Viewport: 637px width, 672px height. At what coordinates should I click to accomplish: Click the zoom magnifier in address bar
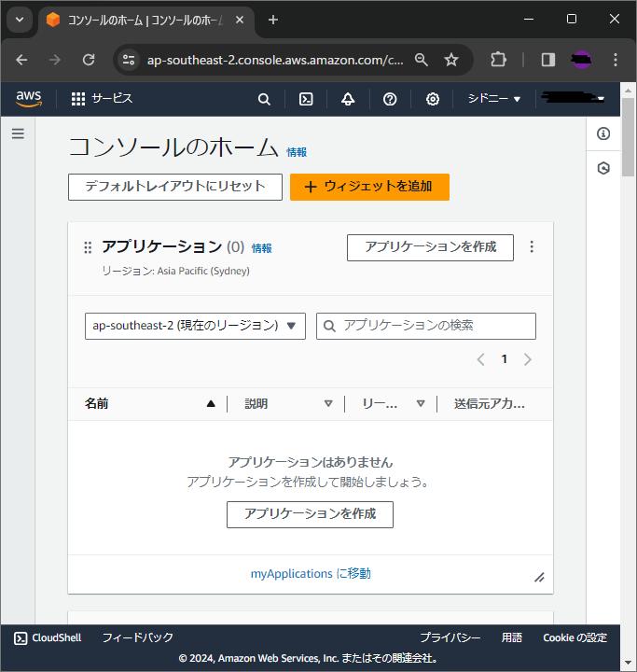click(422, 60)
